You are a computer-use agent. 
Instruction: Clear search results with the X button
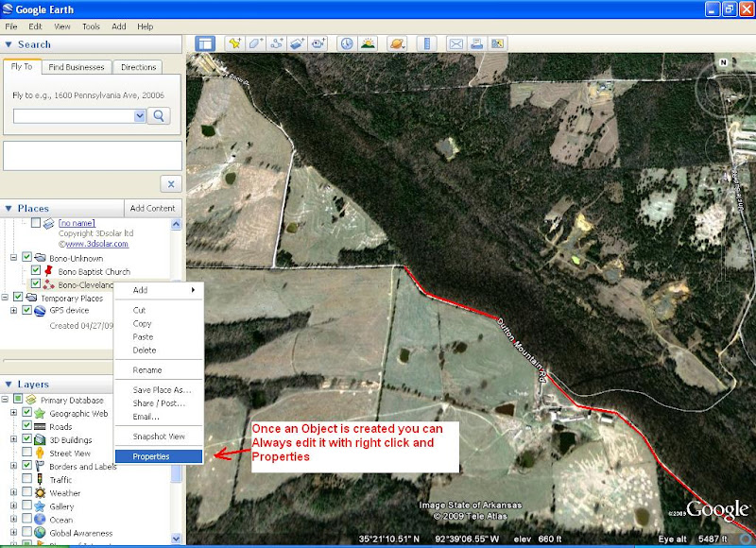pos(171,183)
